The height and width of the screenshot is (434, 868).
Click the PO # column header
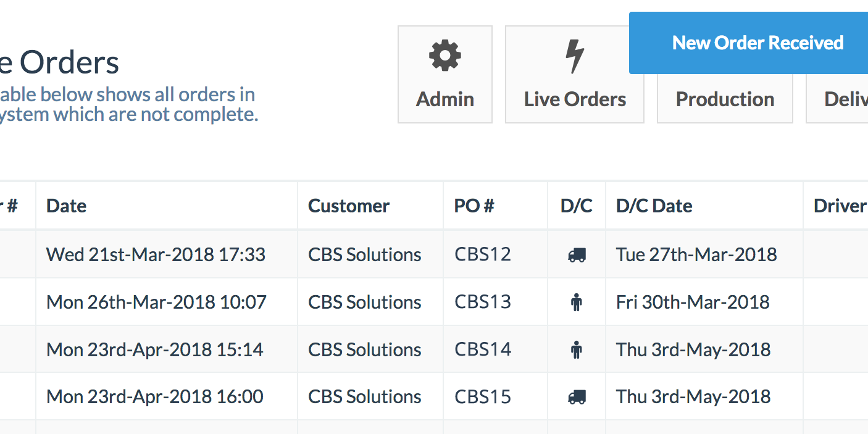(x=473, y=206)
